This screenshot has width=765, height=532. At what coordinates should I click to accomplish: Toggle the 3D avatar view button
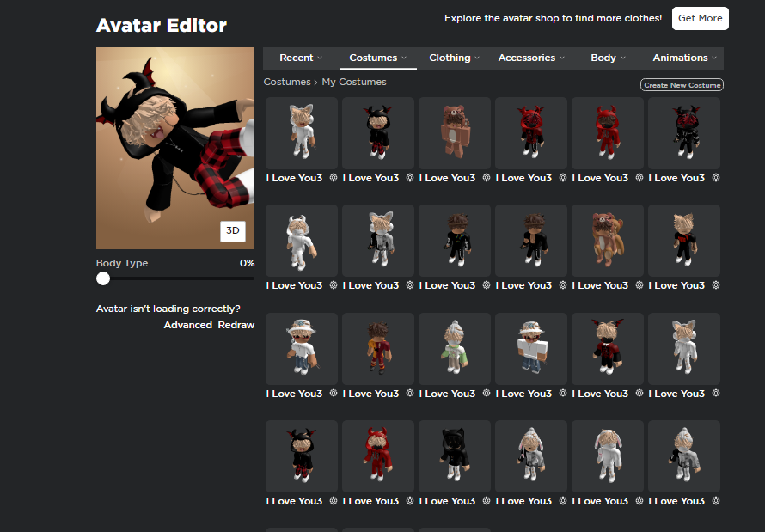(x=233, y=231)
